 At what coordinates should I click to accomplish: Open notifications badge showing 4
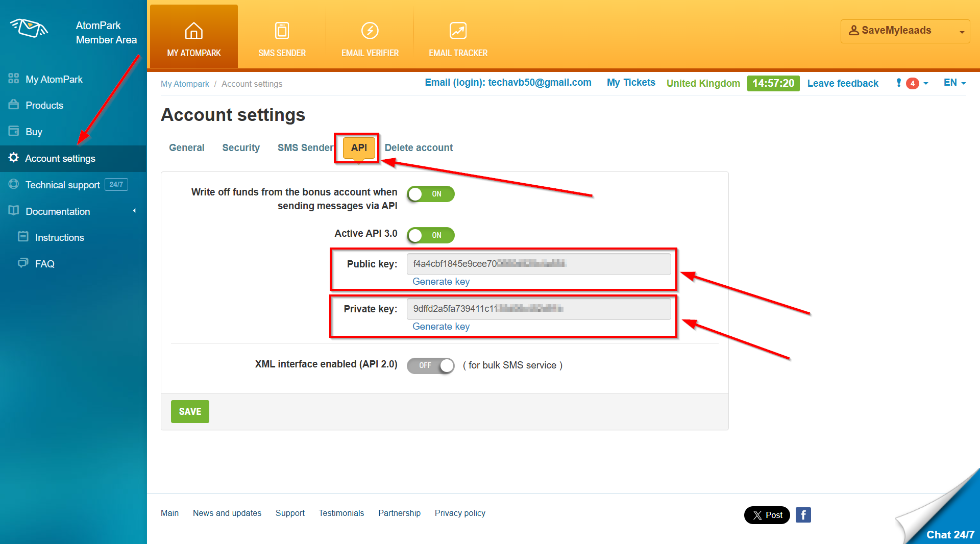click(x=912, y=83)
